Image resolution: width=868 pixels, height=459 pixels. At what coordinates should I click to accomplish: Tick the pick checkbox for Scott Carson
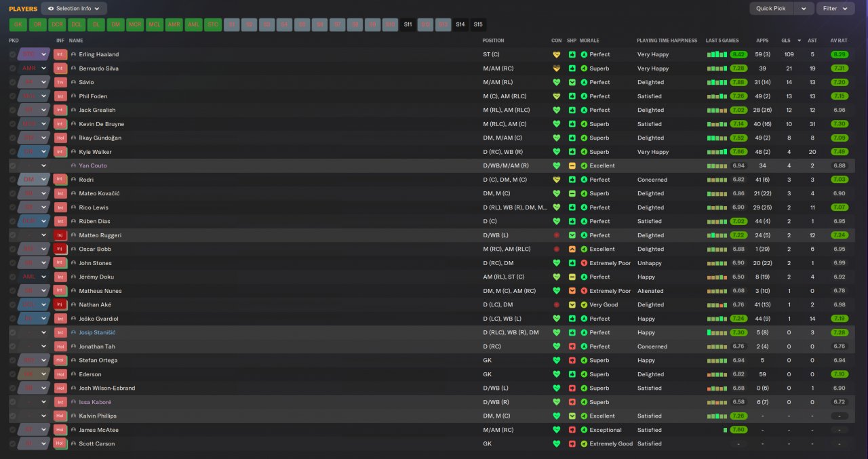[x=13, y=443]
